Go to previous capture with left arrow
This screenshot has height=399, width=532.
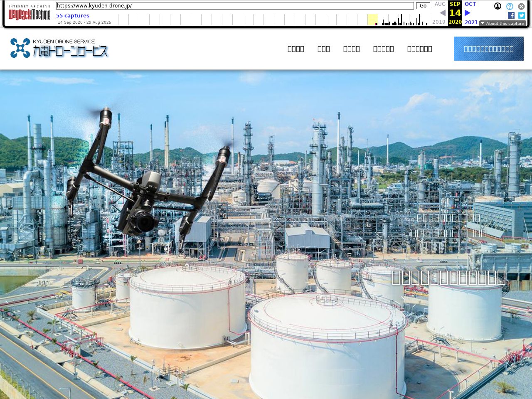[443, 13]
